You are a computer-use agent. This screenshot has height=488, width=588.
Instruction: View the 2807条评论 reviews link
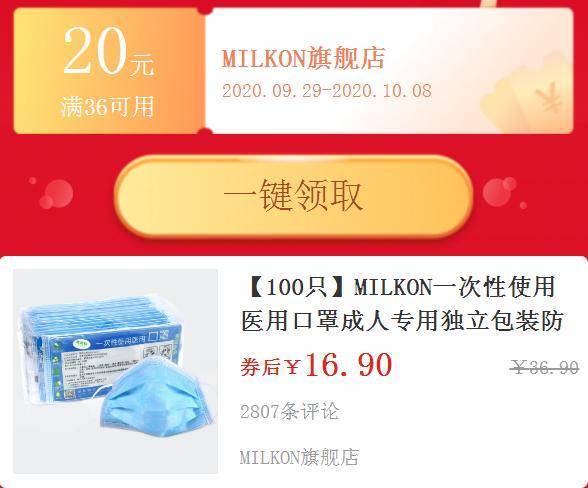[290, 411]
